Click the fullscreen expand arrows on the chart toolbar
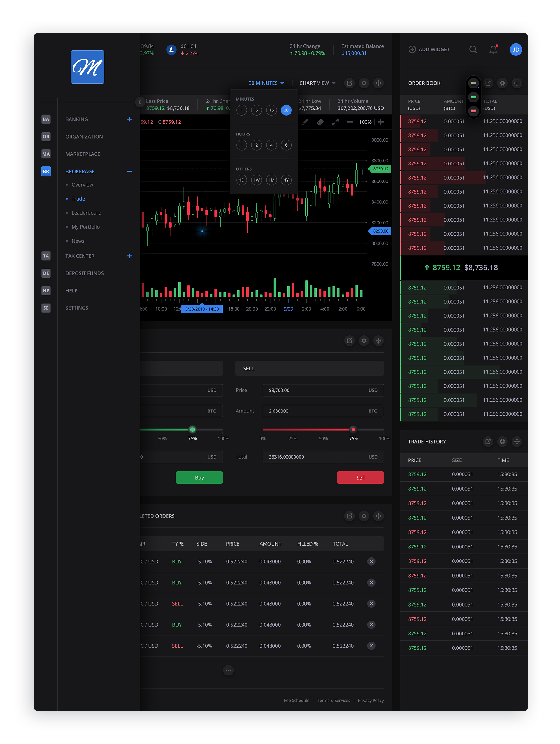The image size is (560, 744). [335, 122]
